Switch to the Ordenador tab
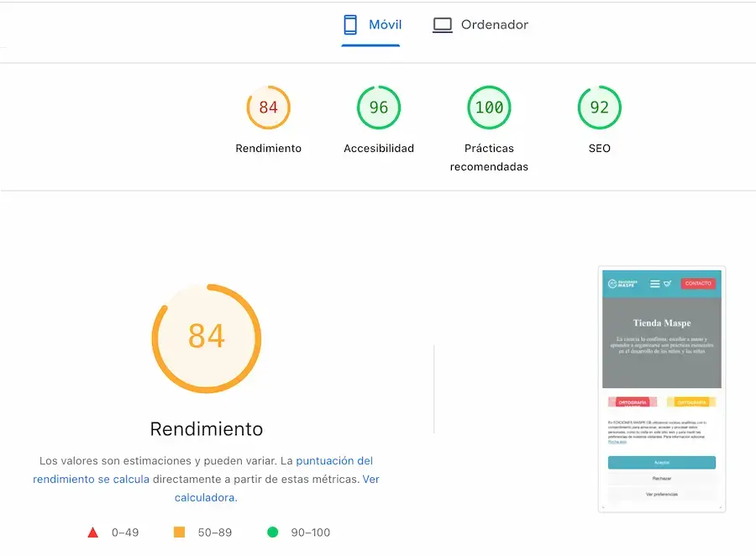The width and height of the screenshot is (756, 556). point(480,25)
